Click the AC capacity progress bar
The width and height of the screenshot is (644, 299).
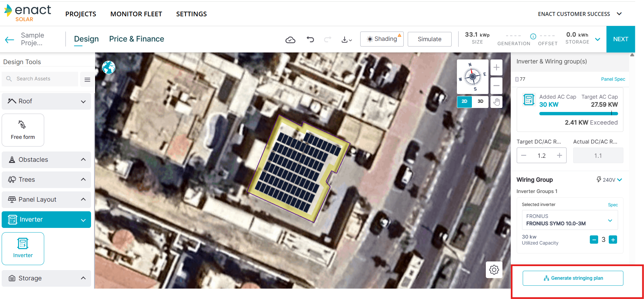(578, 114)
